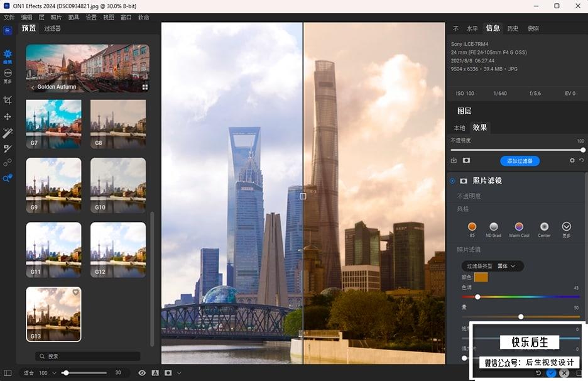Open the 设置 menu
The height and width of the screenshot is (381, 588).
pyautogui.click(x=91, y=17)
